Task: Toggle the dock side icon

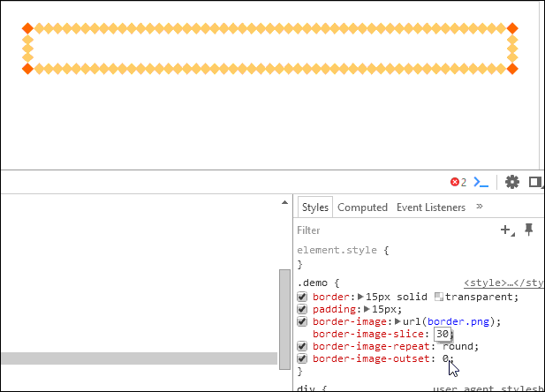Action: [535, 182]
